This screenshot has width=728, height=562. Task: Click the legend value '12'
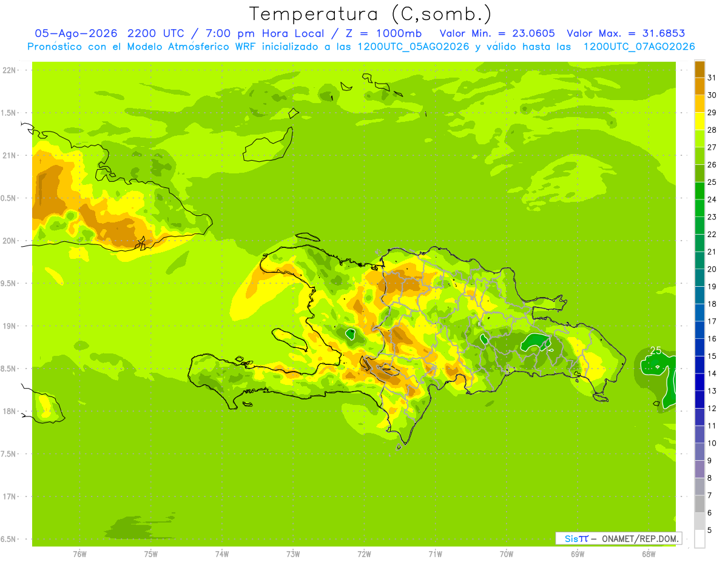pyautogui.click(x=712, y=409)
